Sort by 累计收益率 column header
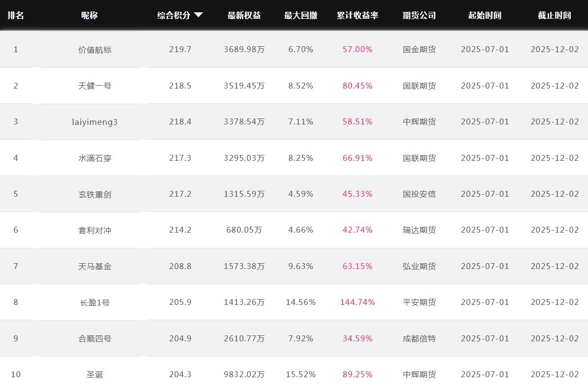This screenshot has width=588, height=390. coord(357,15)
